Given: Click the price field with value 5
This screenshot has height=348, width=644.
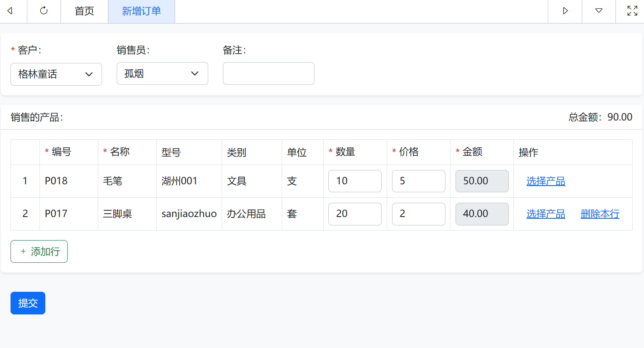Looking at the screenshot, I should point(419,181).
